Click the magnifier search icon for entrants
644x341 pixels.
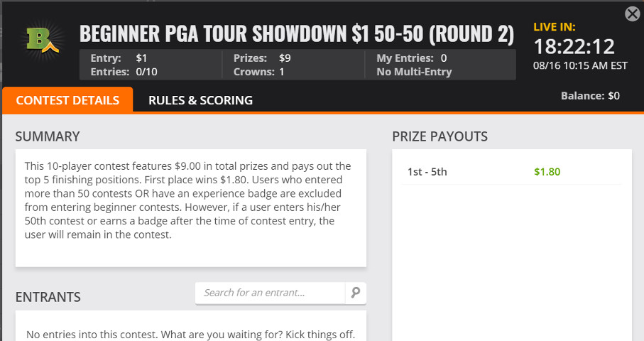(x=356, y=293)
